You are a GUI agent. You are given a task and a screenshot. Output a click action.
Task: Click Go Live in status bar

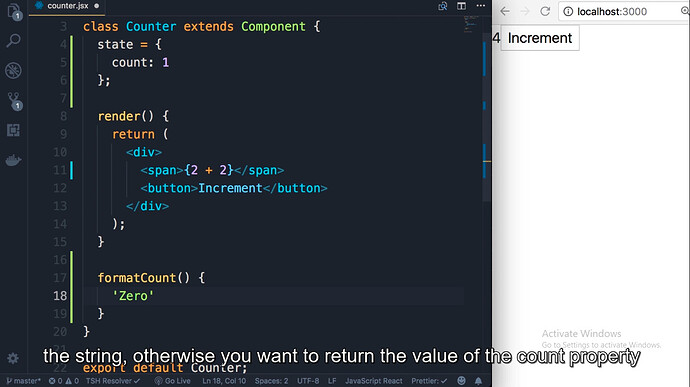click(172, 381)
